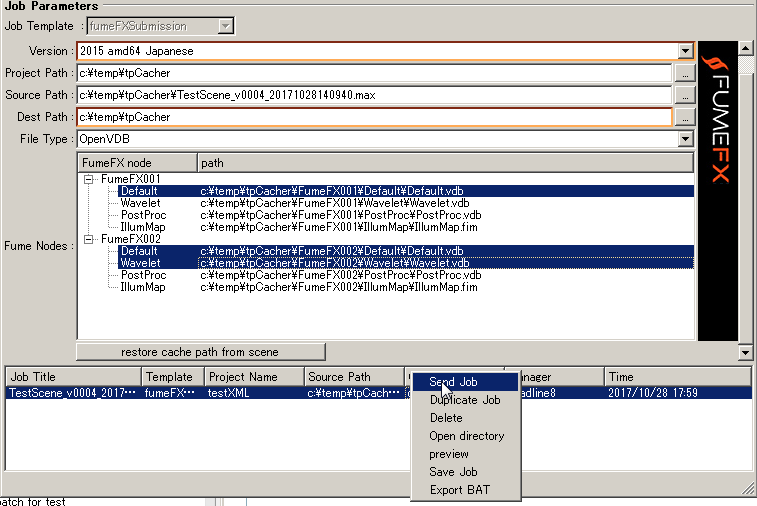Click the 2017/10/28 17:59 time cell
The width and height of the screenshot is (757, 506).
click(653, 393)
